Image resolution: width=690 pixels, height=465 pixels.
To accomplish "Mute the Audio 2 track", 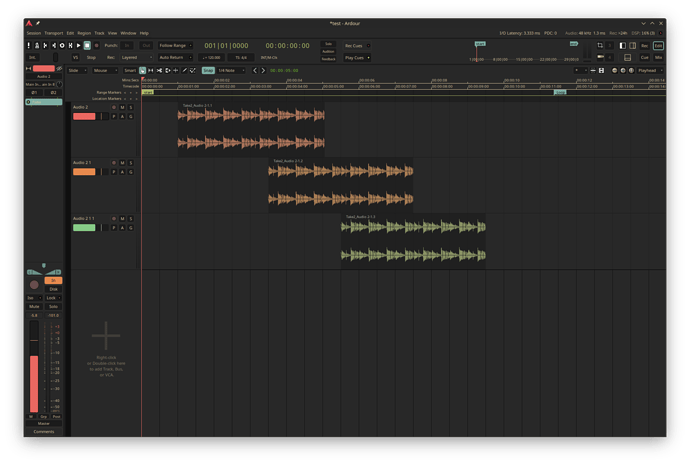I will 122,107.
